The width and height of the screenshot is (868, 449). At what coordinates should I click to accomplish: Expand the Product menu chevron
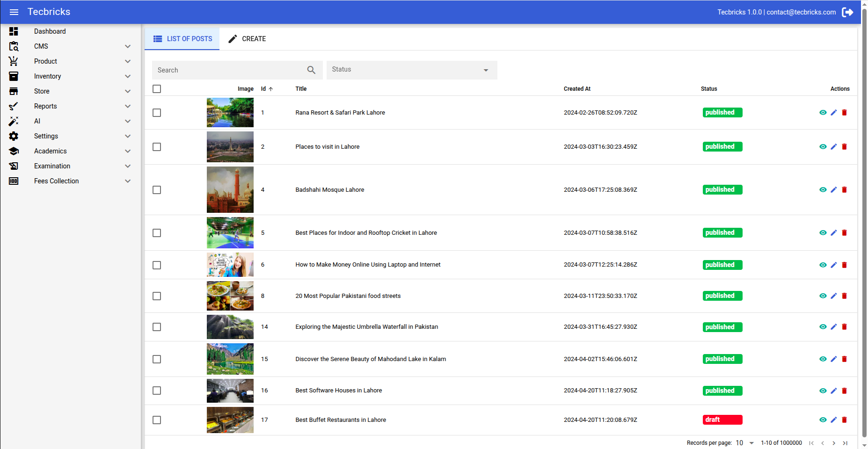128,61
